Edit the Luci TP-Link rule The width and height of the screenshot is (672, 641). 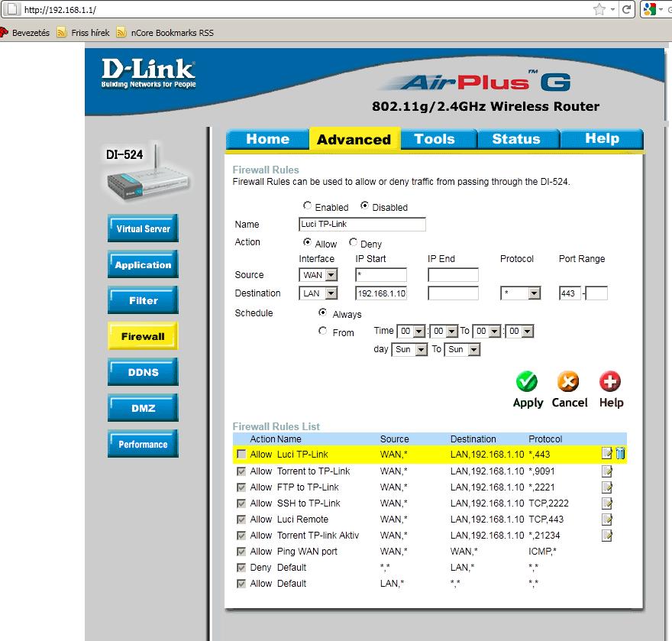point(607,453)
